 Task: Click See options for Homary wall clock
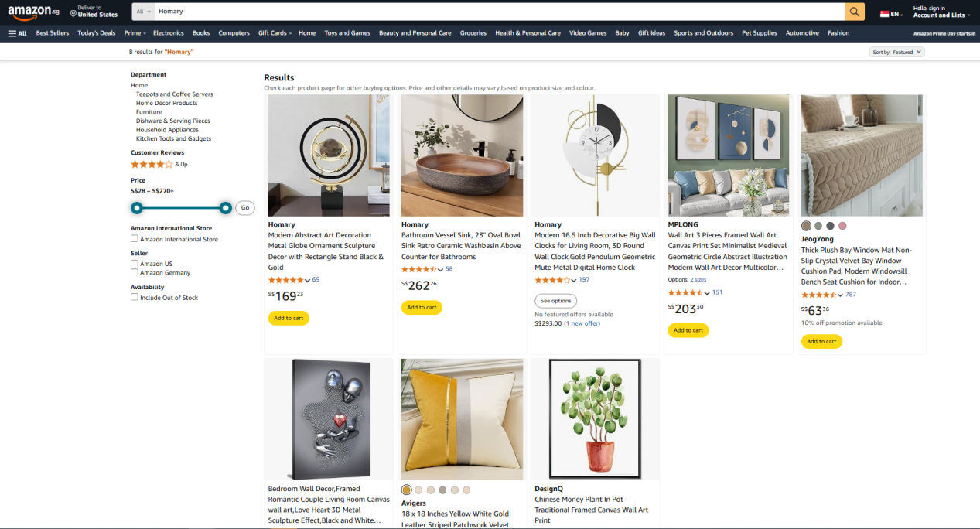point(555,301)
